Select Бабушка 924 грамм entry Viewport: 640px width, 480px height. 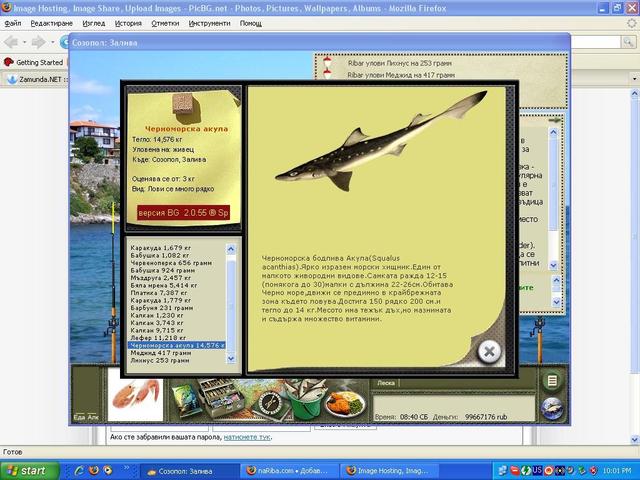(x=162, y=270)
